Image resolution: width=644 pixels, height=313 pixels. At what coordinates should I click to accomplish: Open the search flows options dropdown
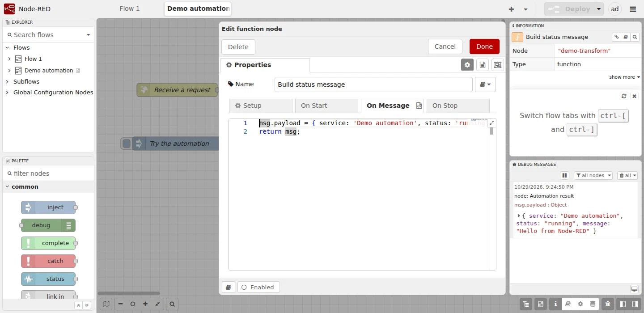coord(88,35)
